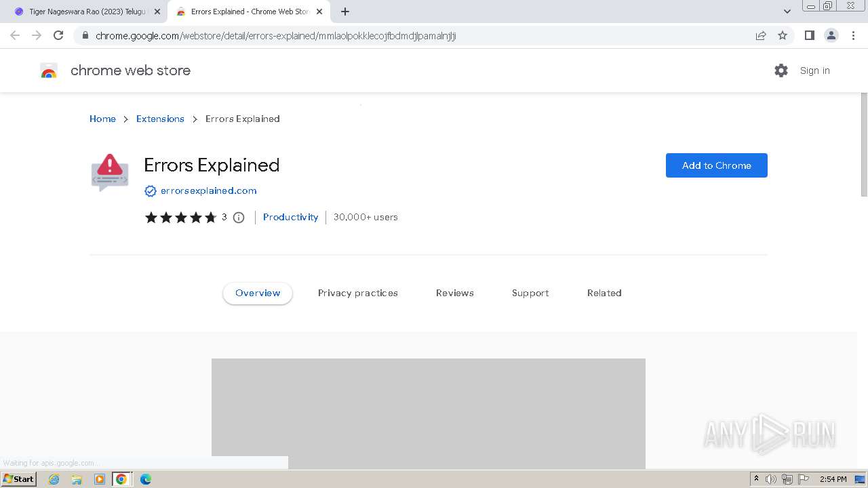This screenshot has width=868, height=488.
Task: Click Add to Chrome button
Action: pos(716,165)
